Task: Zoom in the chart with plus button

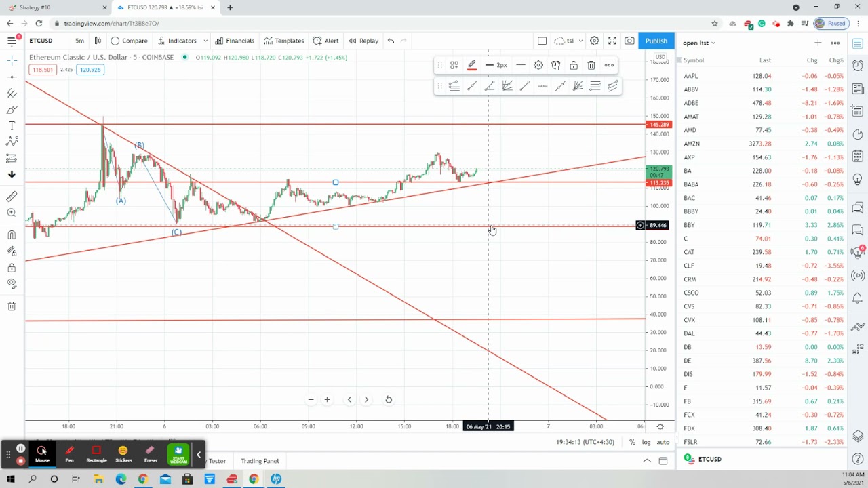Action: 327,399
